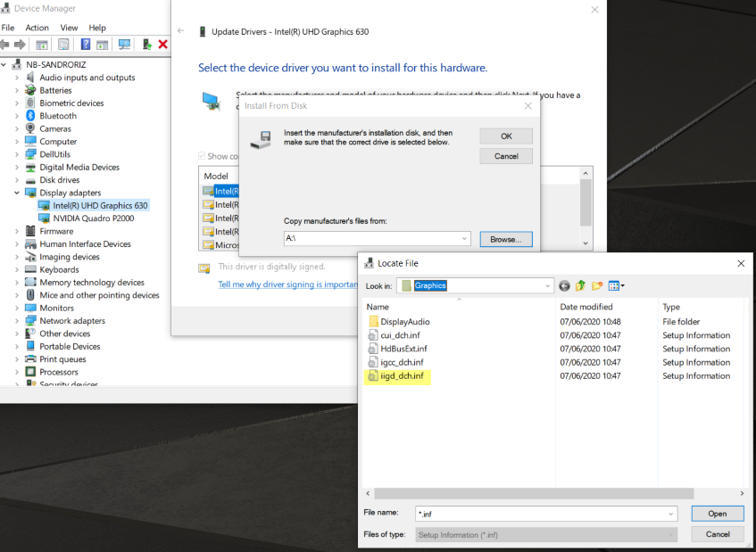Click the blue Help question mark icon
The image size is (756, 552).
pyautogui.click(x=86, y=45)
